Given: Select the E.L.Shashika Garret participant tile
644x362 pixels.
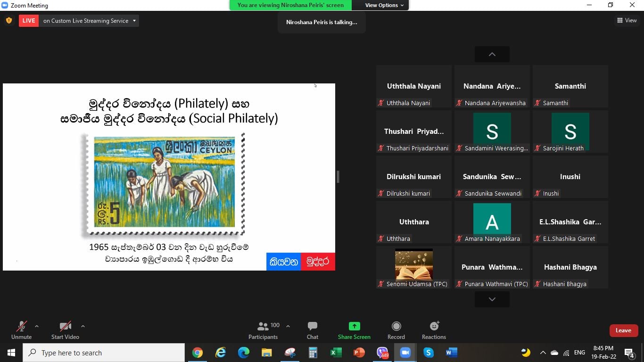Looking at the screenshot, I should click(x=570, y=222).
